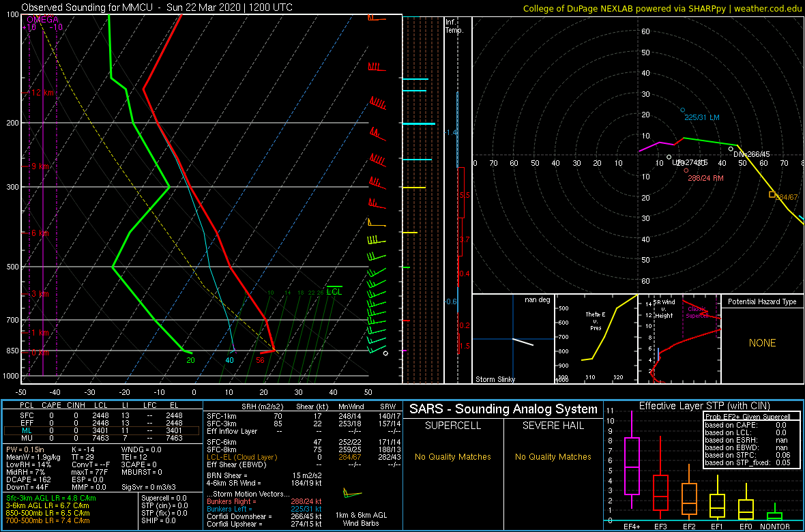Click the Corfidi Downshear = 266/45 kt line
Screen dimensions: 805x532
[x=264, y=516]
